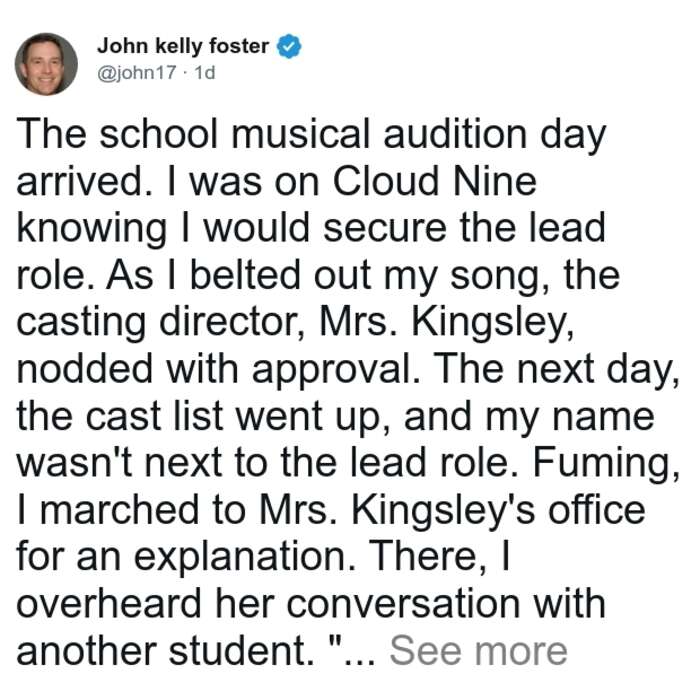Viewport: 700px width, 700px height.
Task: Click the phrase "nodded with approval"
Action: click(218, 370)
